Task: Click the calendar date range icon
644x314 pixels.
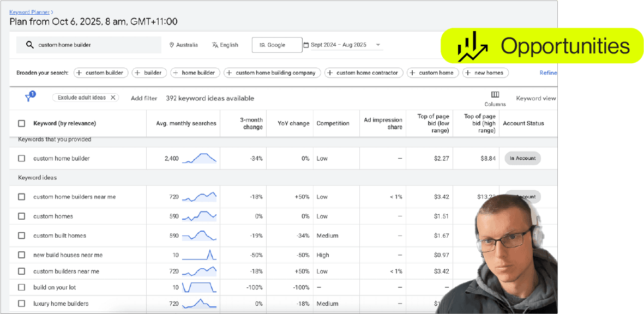Action: (306, 45)
